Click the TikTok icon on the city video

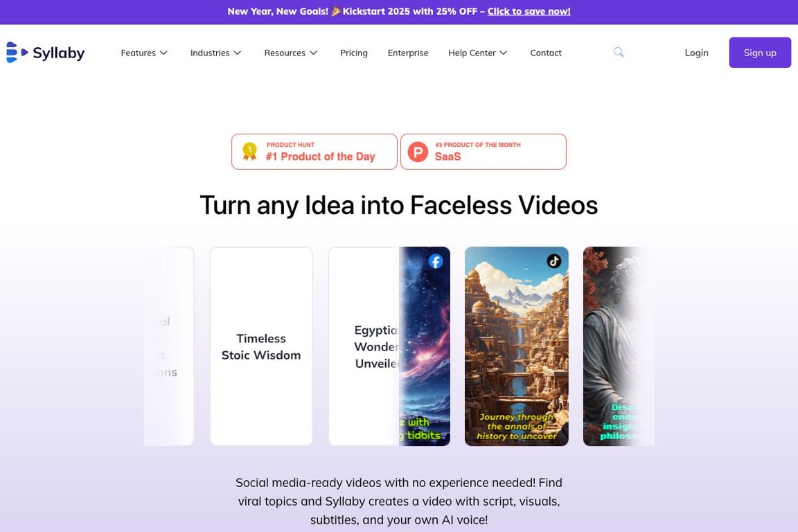coord(553,261)
